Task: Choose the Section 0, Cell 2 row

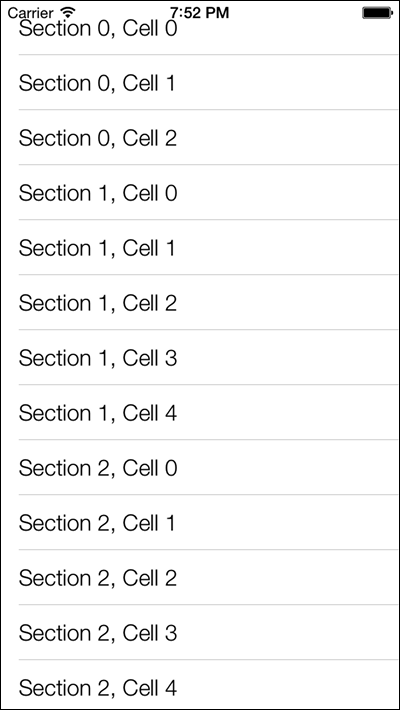Action: [200, 137]
